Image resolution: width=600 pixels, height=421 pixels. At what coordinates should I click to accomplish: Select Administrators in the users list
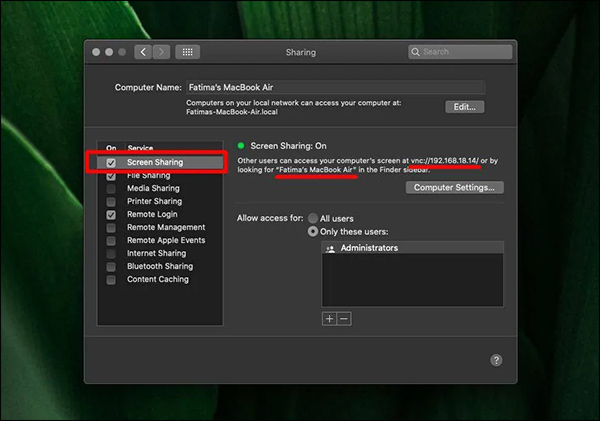[x=412, y=248]
